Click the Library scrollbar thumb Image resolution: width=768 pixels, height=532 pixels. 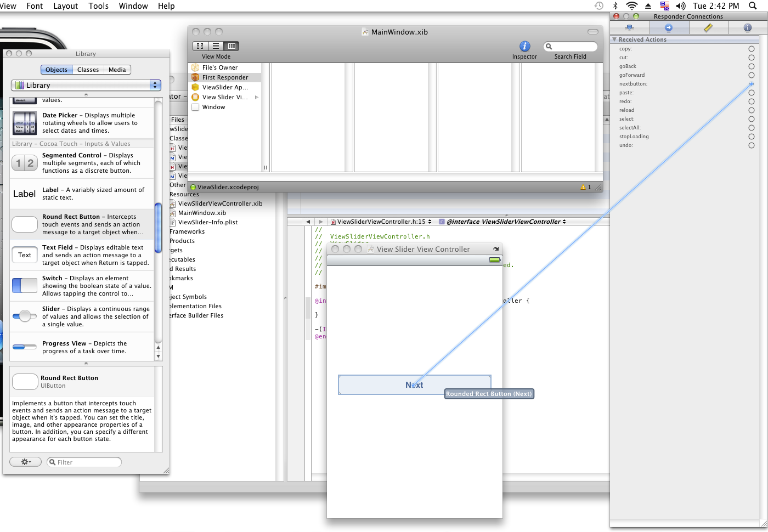[159, 228]
